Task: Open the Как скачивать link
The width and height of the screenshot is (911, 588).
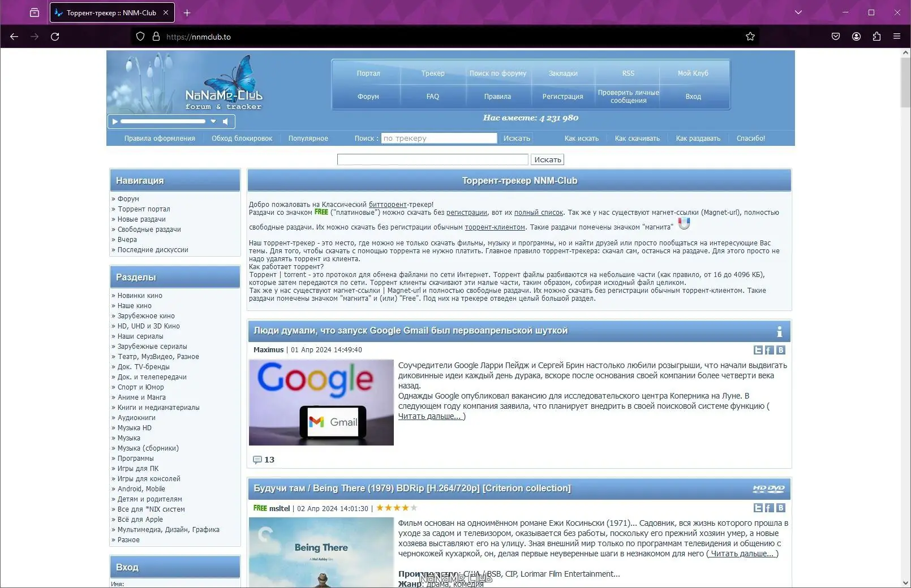Action: click(x=637, y=139)
